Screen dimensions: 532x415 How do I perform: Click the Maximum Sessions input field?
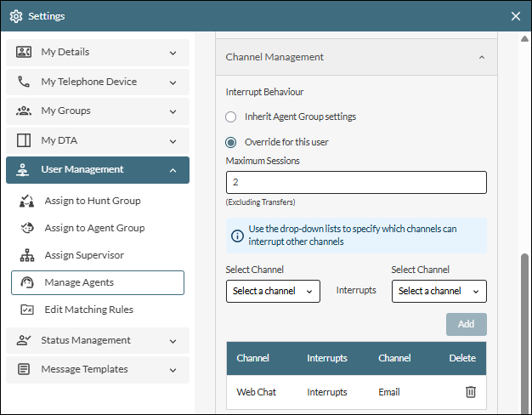[x=356, y=183]
